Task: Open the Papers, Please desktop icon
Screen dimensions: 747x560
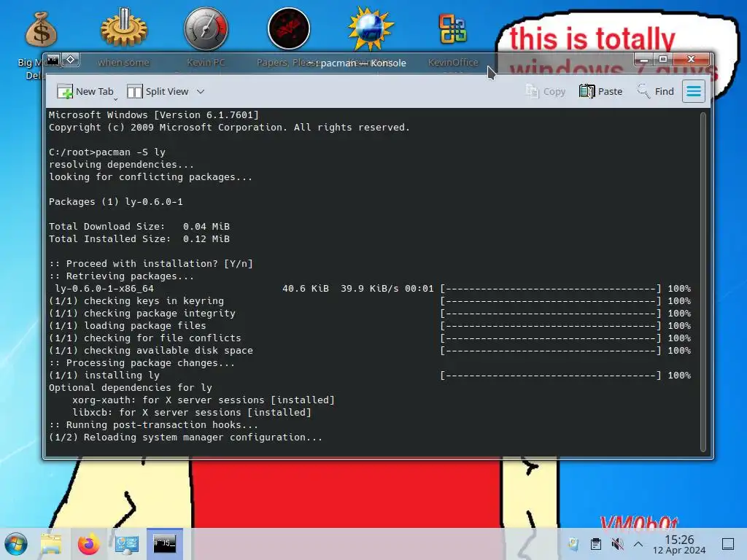Action: (289, 29)
